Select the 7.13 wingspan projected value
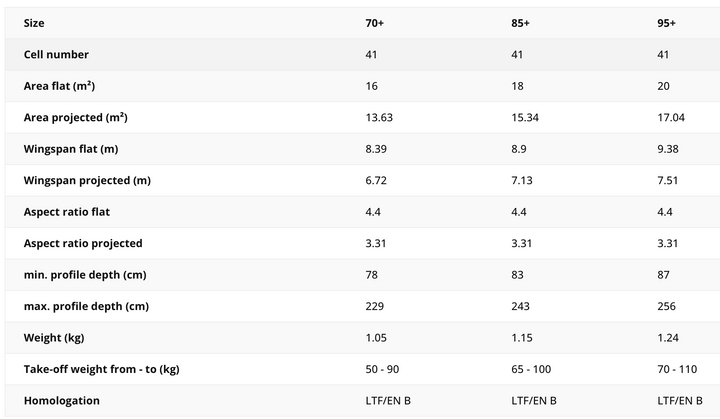The height and width of the screenshot is (419, 720). (x=522, y=180)
